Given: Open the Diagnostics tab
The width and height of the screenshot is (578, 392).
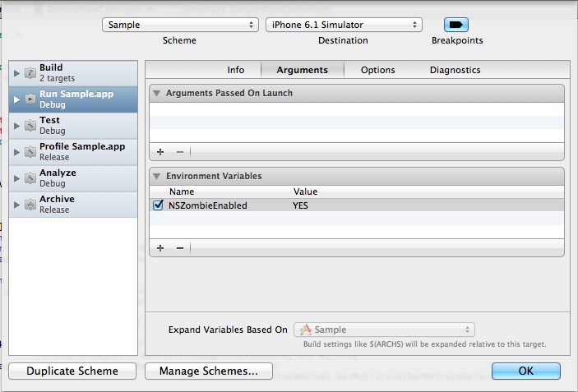Looking at the screenshot, I should pos(455,70).
